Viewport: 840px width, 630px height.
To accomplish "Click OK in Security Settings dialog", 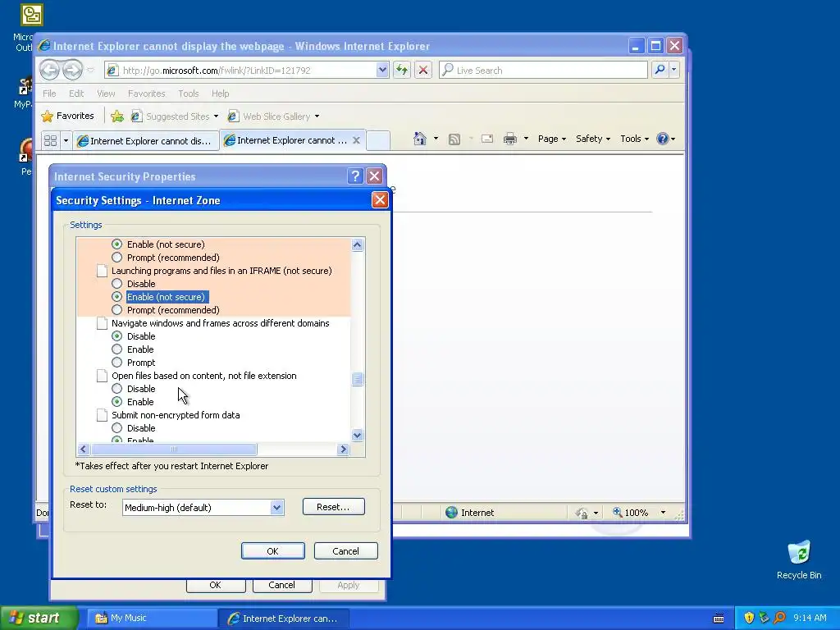I will (272, 550).
